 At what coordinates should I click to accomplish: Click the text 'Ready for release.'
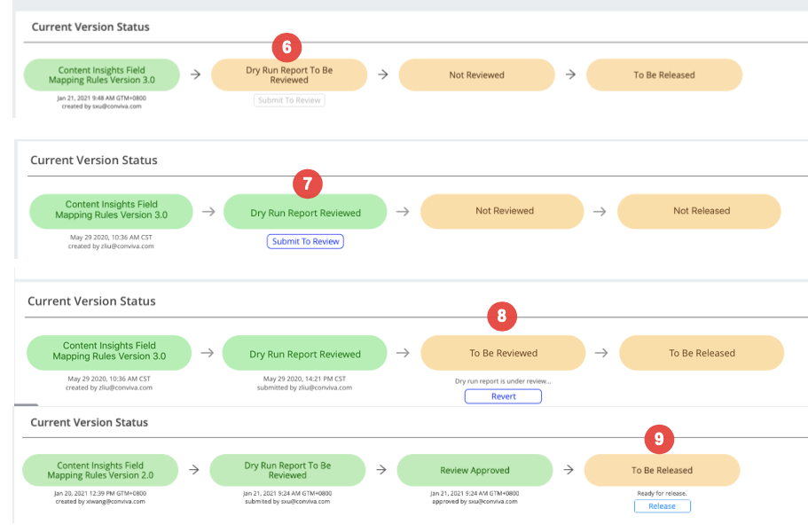663,493
